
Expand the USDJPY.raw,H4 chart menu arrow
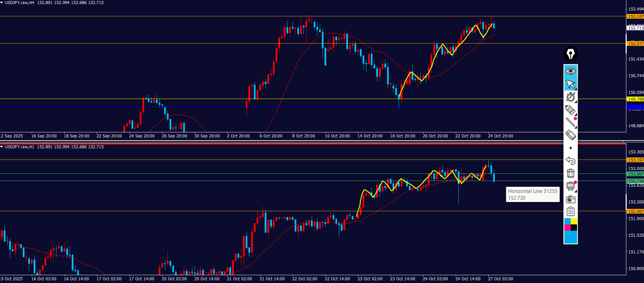tap(2, 3)
